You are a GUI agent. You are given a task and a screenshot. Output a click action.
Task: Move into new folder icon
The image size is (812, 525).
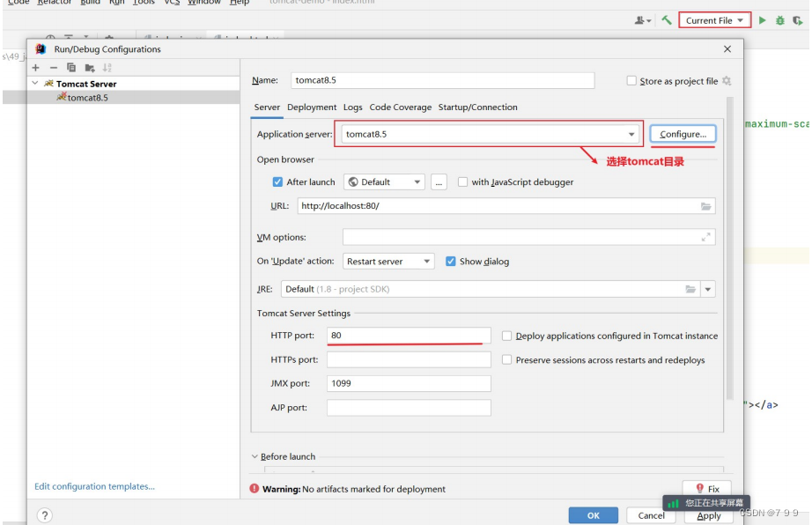(90, 68)
